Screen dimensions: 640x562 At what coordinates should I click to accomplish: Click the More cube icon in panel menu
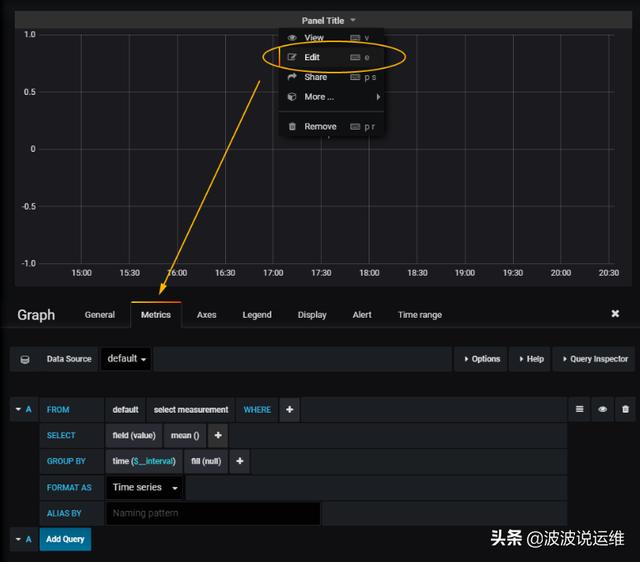(x=292, y=97)
